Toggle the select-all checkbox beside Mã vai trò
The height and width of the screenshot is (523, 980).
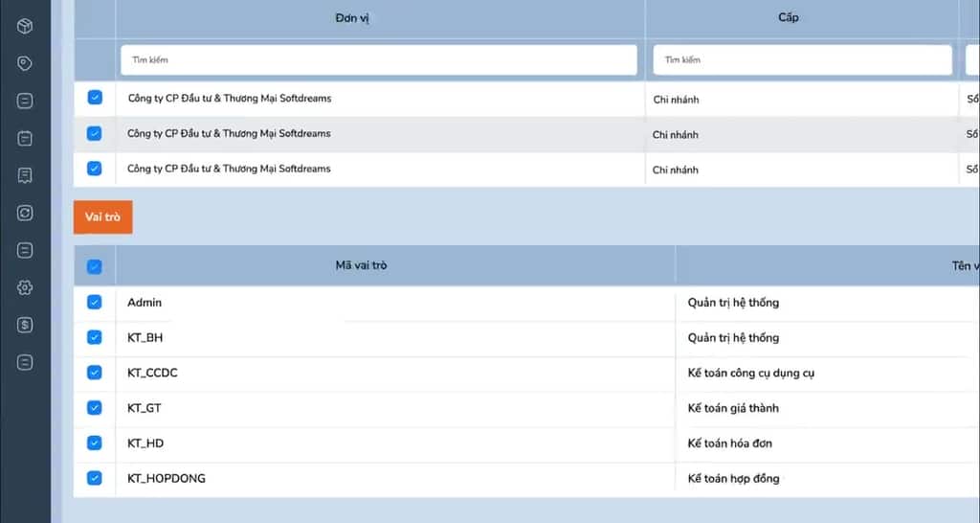pyautogui.click(x=95, y=266)
